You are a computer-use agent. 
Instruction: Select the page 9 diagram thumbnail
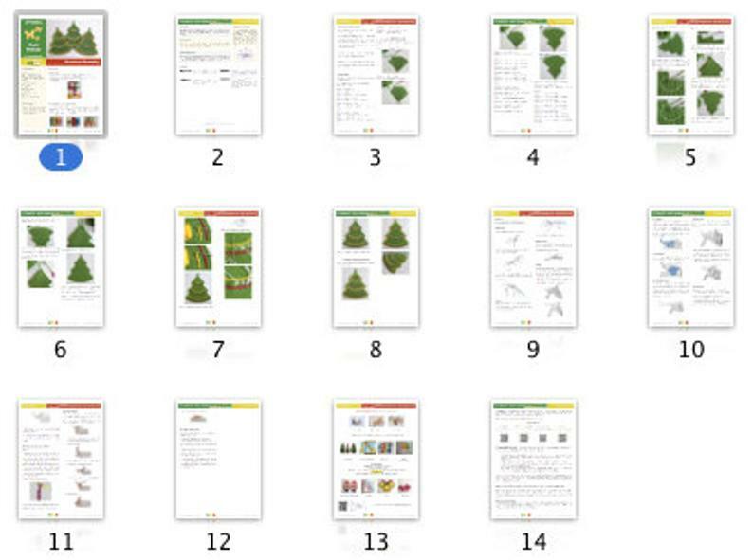pos(533,267)
